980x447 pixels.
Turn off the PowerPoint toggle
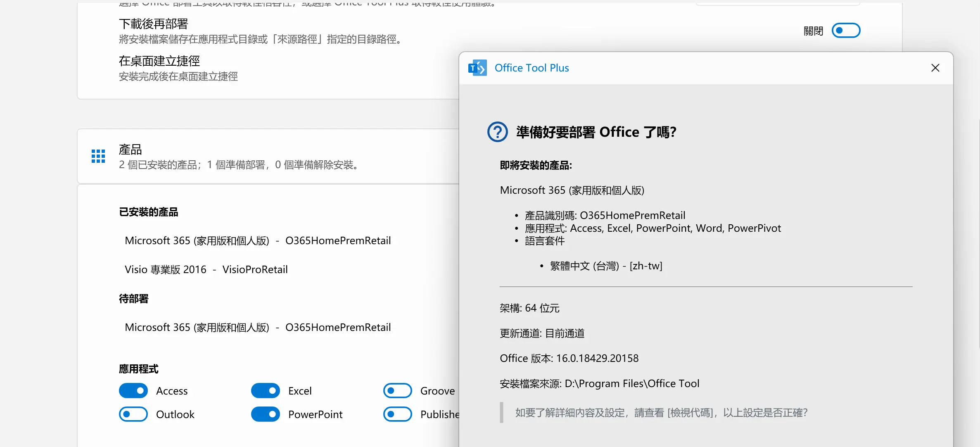pyautogui.click(x=266, y=414)
